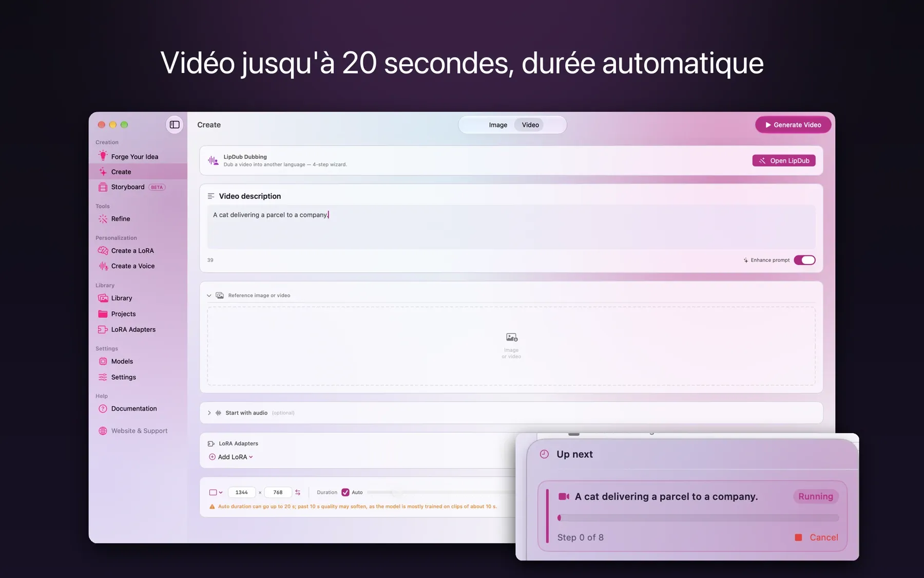Open the aspect ratio dropdown
Image resolution: width=924 pixels, height=578 pixels.
click(216, 492)
